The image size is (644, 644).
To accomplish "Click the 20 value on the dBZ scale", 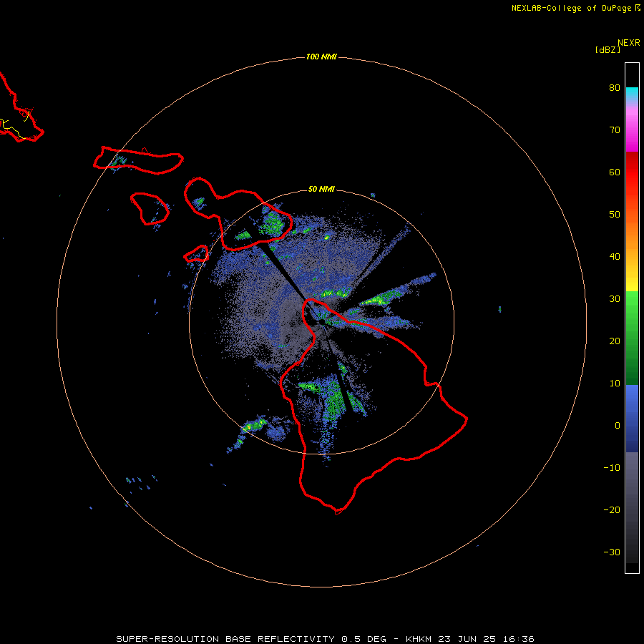I will (615, 341).
